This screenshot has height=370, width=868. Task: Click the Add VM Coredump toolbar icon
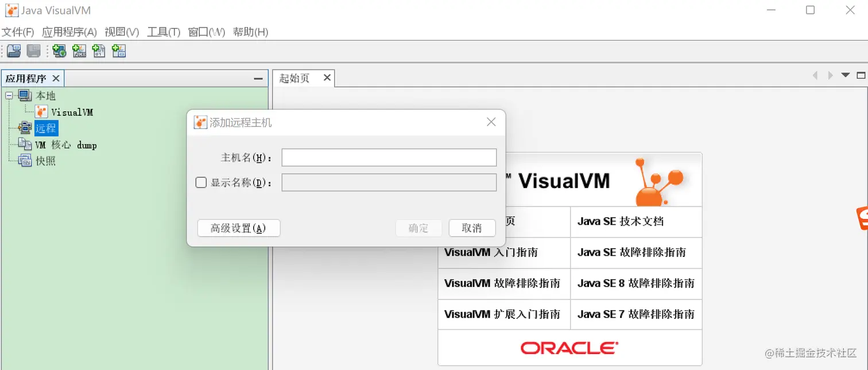click(x=99, y=51)
